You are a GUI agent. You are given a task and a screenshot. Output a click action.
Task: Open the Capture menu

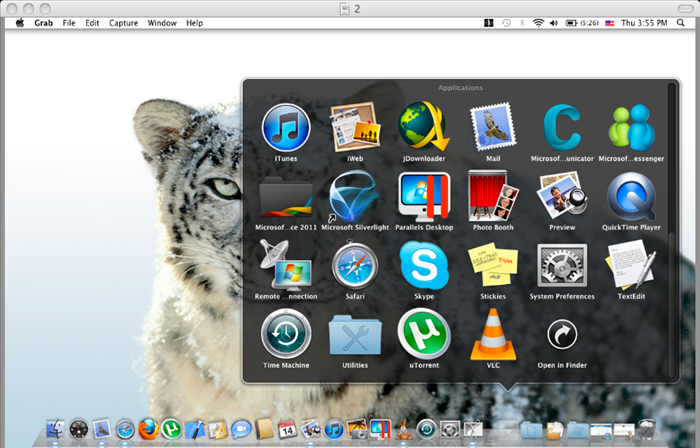[x=123, y=23]
